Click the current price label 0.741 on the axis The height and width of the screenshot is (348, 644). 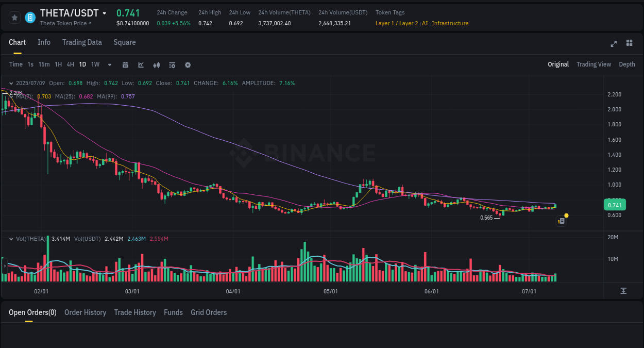pyautogui.click(x=615, y=205)
